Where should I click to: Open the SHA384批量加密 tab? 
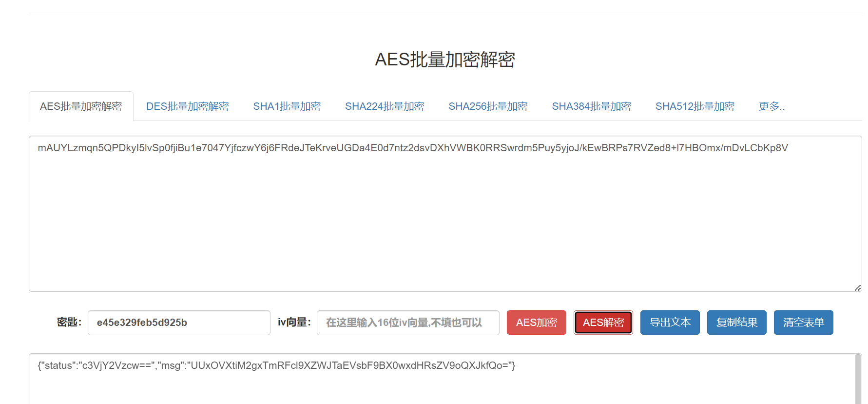click(x=591, y=106)
